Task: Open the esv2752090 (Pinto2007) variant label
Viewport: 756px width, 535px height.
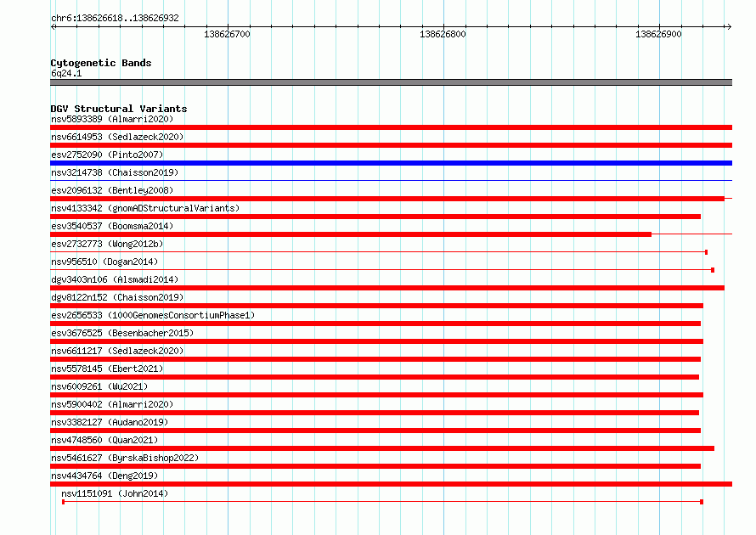Action: pos(107,155)
